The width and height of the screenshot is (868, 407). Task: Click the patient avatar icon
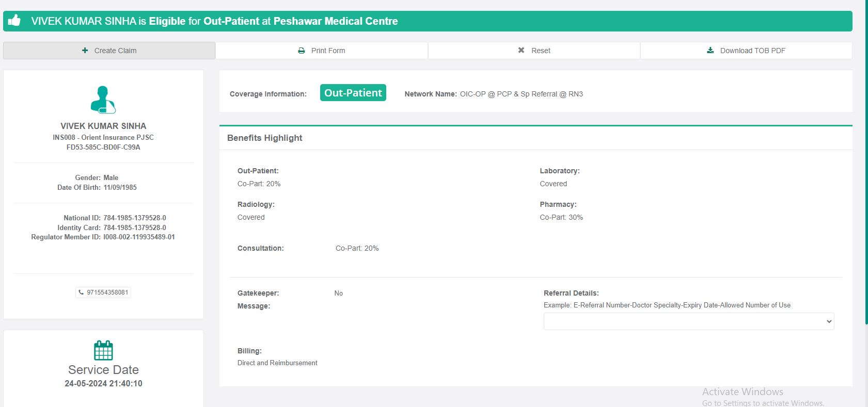click(x=103, y=100)
